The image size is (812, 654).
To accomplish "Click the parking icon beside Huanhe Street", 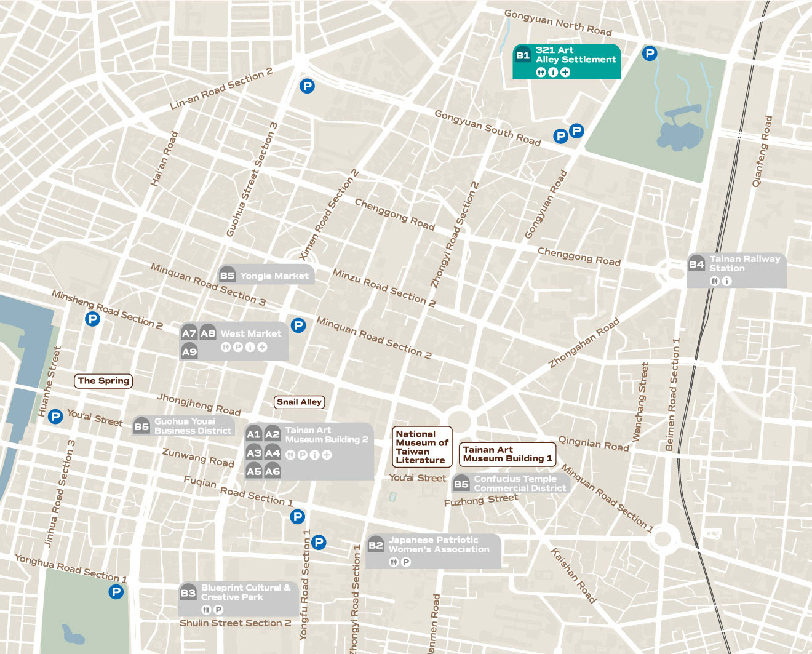I will pyautogui.click(x=55, y=417).
